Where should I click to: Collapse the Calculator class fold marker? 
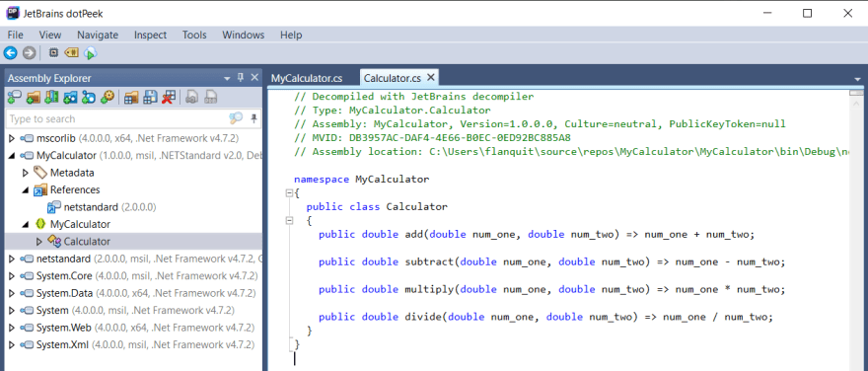(289, 220)
